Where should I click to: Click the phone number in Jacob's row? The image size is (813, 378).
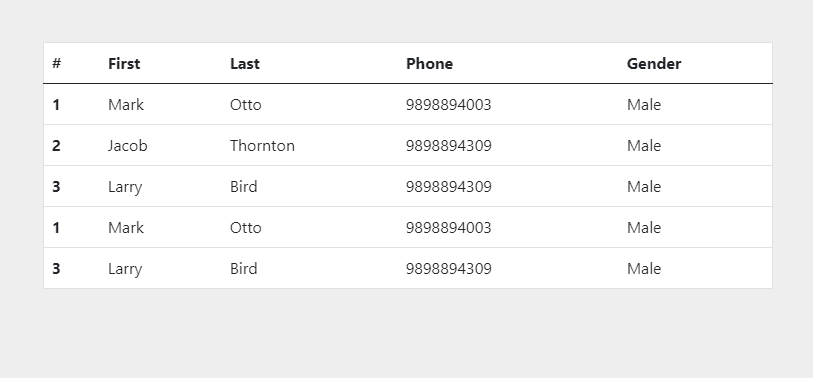point(448,146)
